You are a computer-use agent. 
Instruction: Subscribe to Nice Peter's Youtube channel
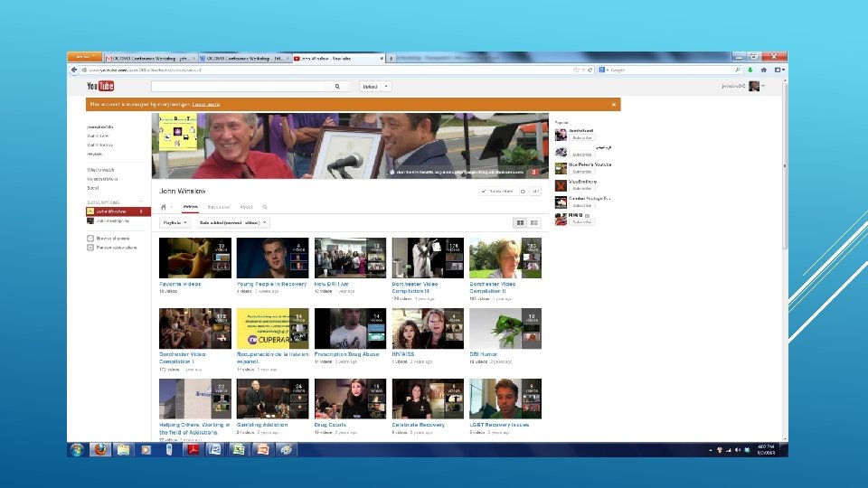(x=581, y=172)
